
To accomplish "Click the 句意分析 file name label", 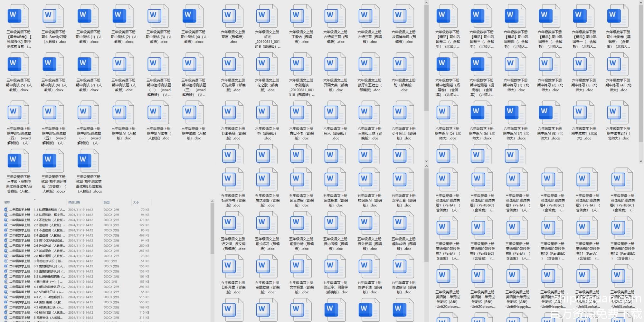I will pyautogui.click(x=301, y=244).
